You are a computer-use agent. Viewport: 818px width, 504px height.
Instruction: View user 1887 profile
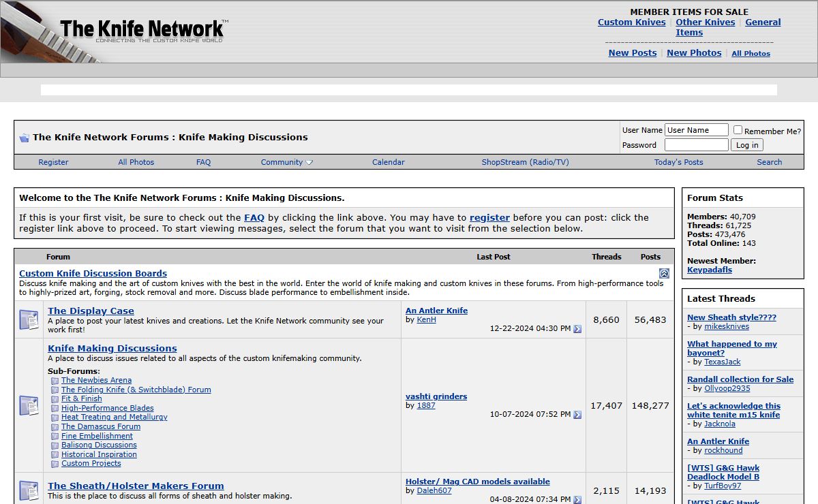click(426, 405)
